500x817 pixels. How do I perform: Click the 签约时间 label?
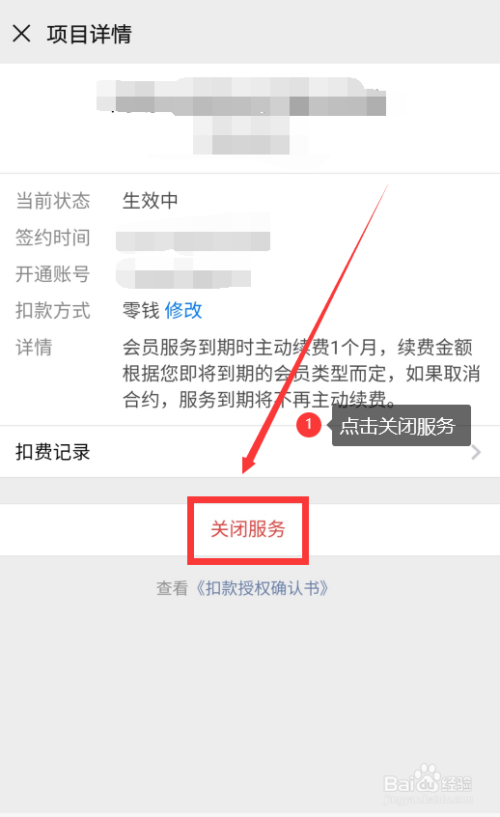click(53, 238)
